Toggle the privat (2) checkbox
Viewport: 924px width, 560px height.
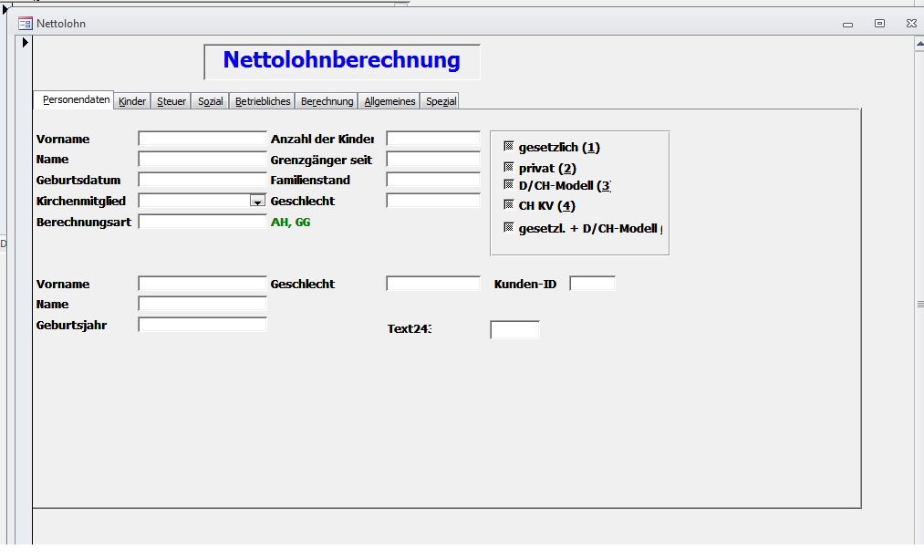coord(509,167)
